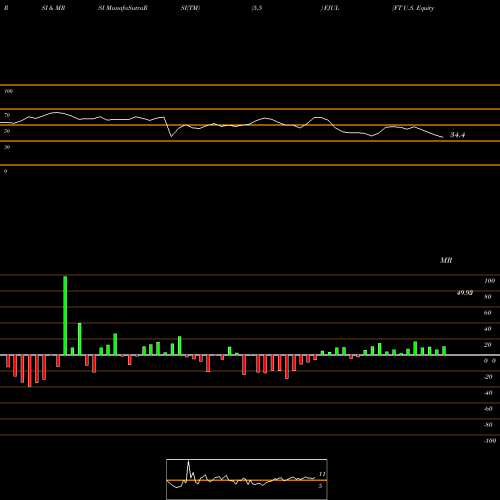The height and width of the screenshot is (500, 500).
Task: Click the RSI axis label 100
Action: [x=9, y=91]
